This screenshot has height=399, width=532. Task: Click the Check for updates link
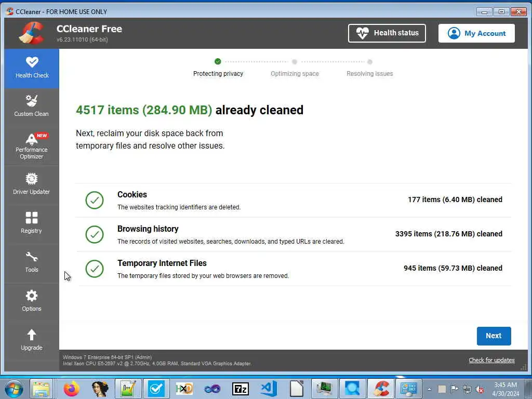491,360
